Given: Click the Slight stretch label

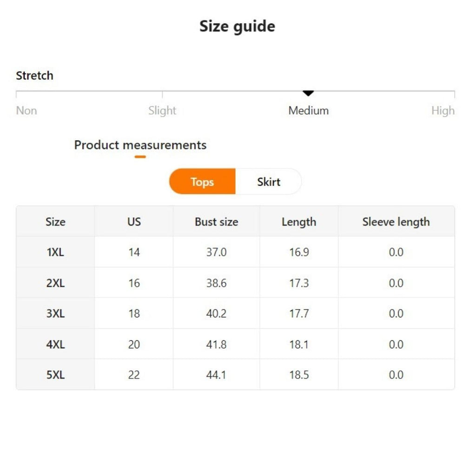Looking at the screenshot, I should (162, 111).
